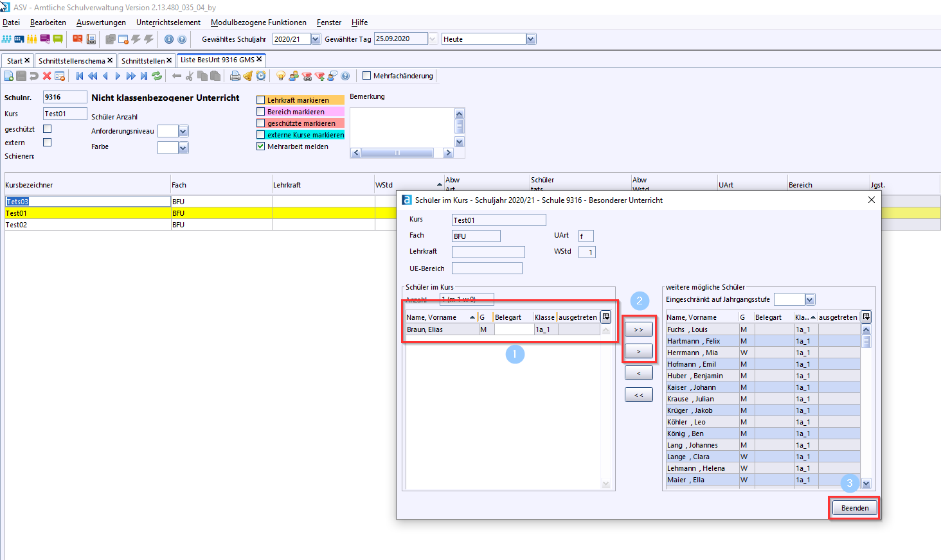Click the blue help icon beside Mehrfachänderung
The height and width of the screenshot is (560, 941).
pyautogui.click(x=345, y=76)
